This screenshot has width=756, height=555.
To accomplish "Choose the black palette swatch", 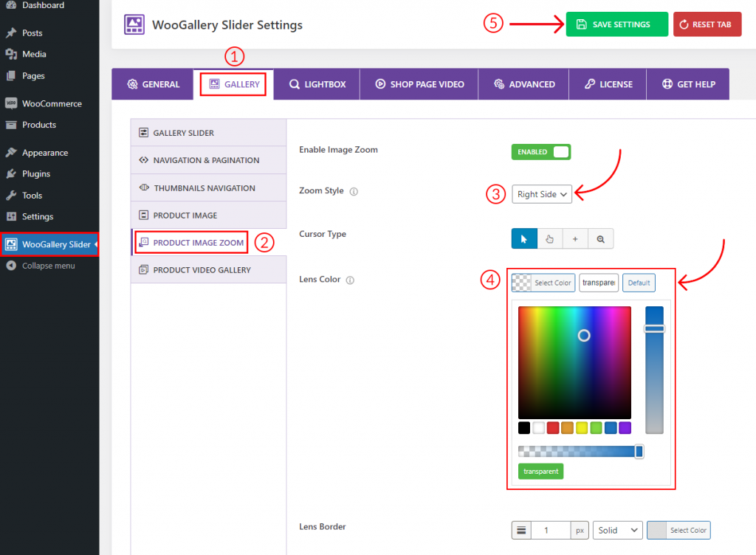I will click(x=524, y=428).
